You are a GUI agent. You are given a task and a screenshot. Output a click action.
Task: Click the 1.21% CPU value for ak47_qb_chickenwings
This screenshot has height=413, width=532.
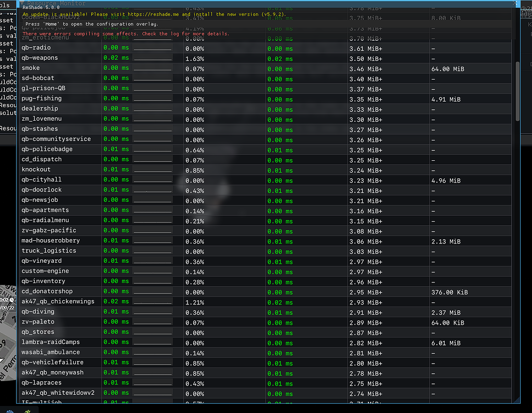pyautogui.click(x=195, y=302)
